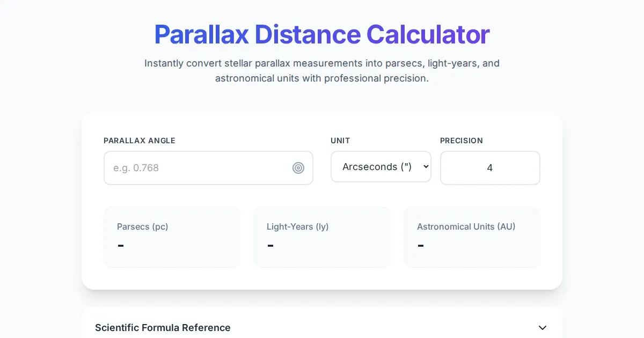Click the Astronomical Units (AU) result label
Screen dimensions: 644x338
tap(466, 226)
